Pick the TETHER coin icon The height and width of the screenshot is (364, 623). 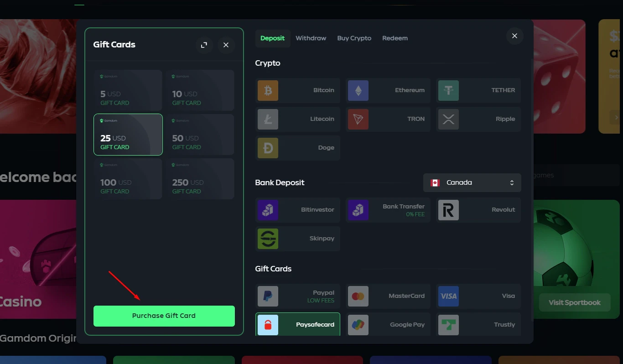point(448,90)
